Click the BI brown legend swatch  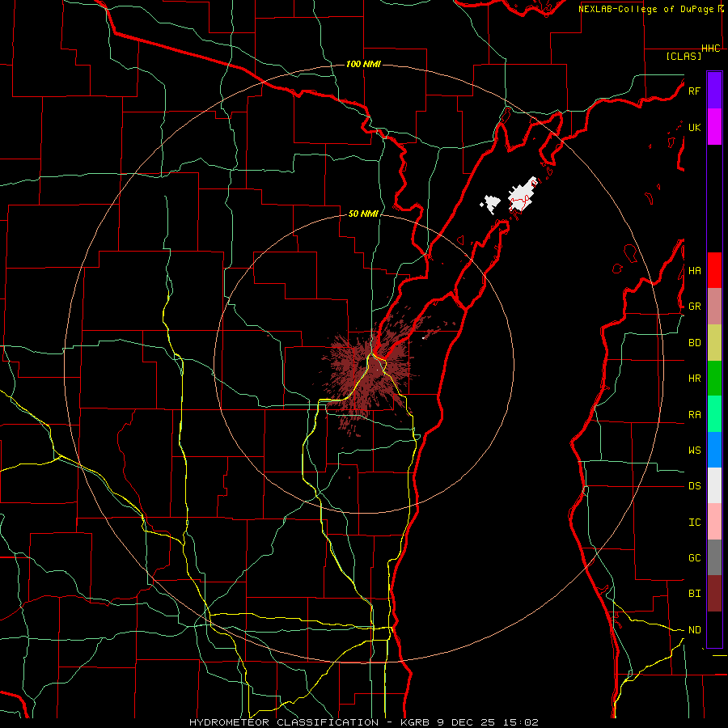[714, 594]
